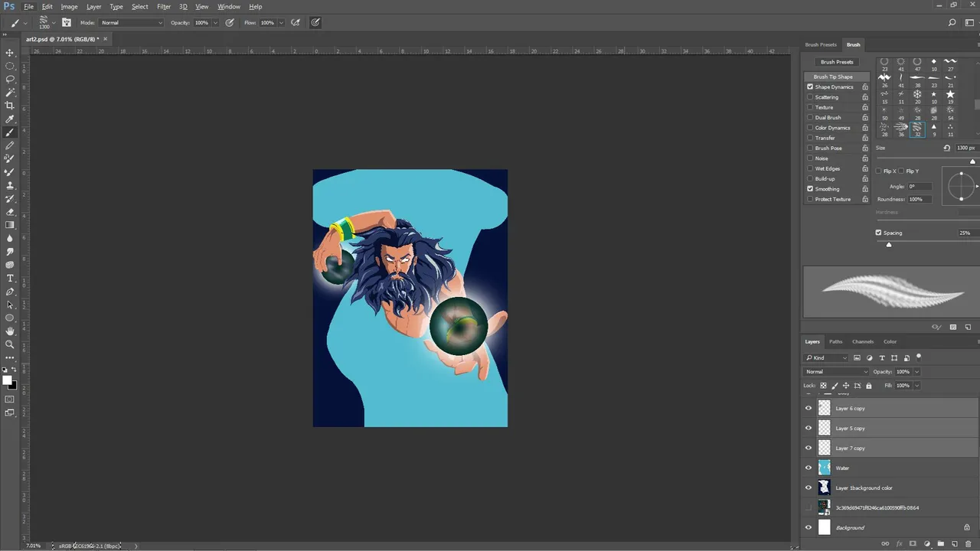Select the Zoom tool
This screenshot has height=551, width=980.
10,344
